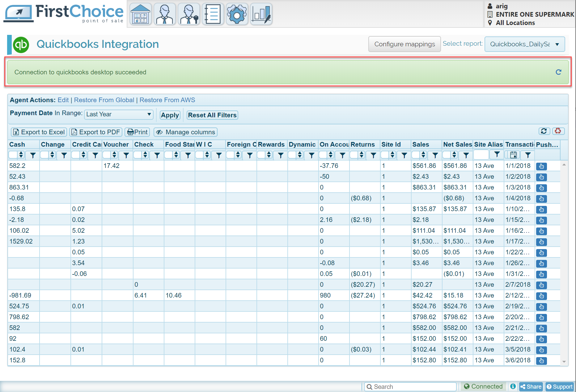Viewport: 576px width, 392px height.
Task: Sort by the Rewards column header
Action: coord(272,144)
